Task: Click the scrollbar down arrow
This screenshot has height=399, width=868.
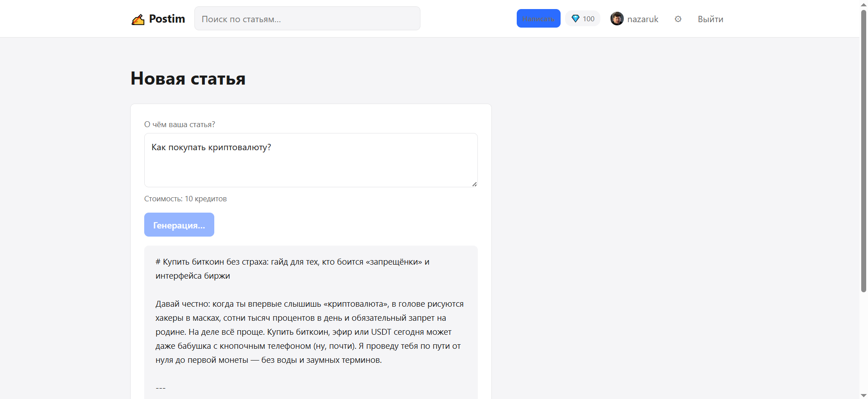Action: pyautogui.click(x=863, y=395)
